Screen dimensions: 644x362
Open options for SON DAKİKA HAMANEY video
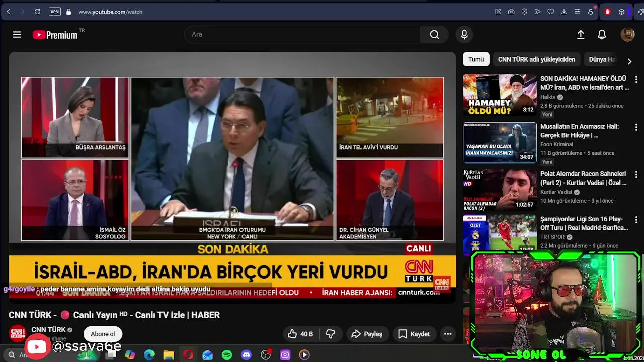click(636, 80)
